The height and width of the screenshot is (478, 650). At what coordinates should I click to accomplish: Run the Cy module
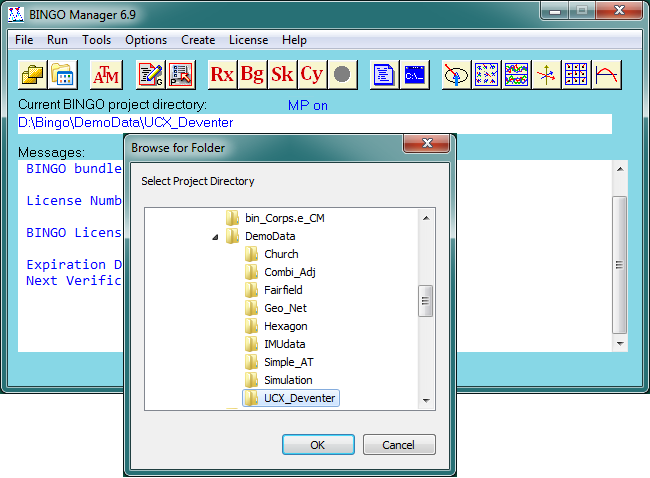point(312,75)
